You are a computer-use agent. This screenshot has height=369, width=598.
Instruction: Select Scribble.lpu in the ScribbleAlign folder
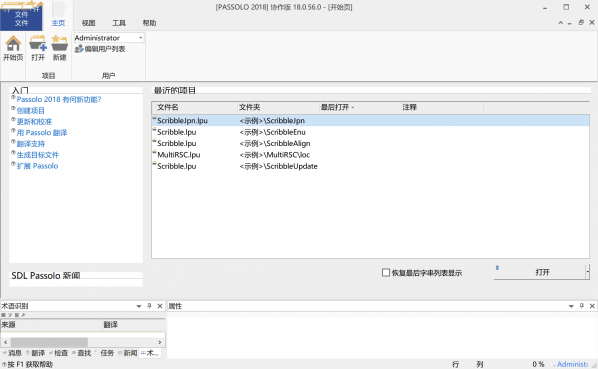[370, 143]
